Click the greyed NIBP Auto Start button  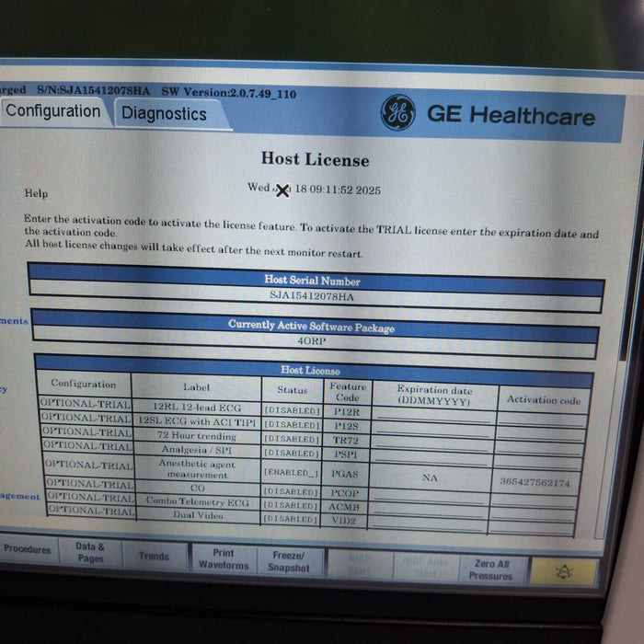coord(425,568)
